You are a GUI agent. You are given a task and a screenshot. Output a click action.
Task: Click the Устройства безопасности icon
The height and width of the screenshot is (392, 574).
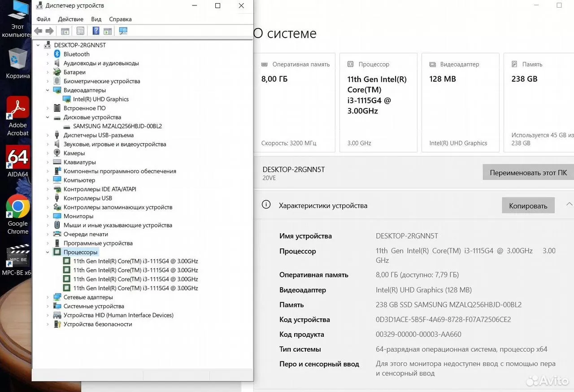[57, 324]
